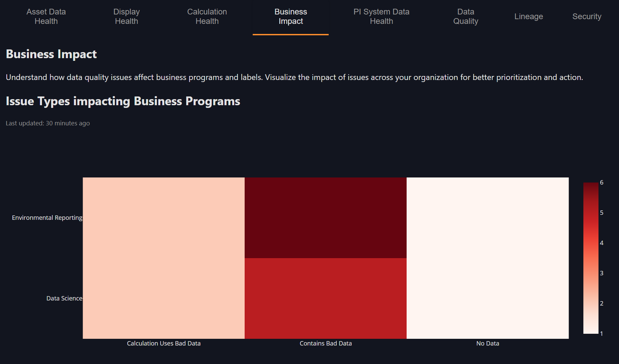The height and width of the screenshot is (364, 619).
Task: Select the darkest Environmental Reporting heatmap cell
Action: point(326,217)
